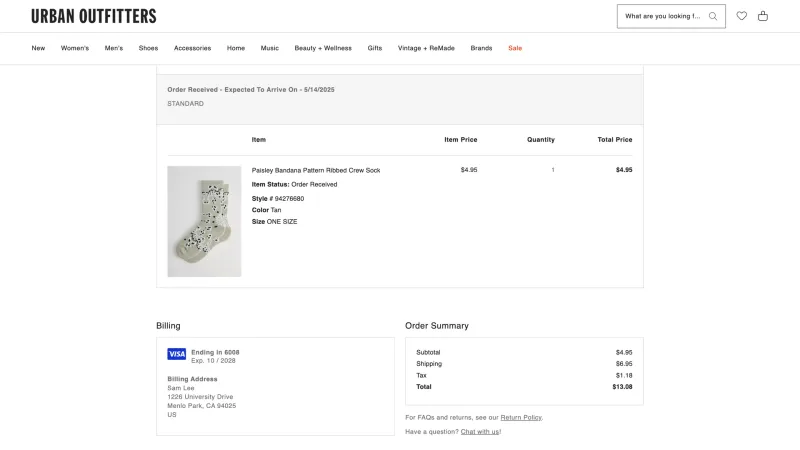Open the Accessories menu
Screen dimensions: 800x450
192,48
